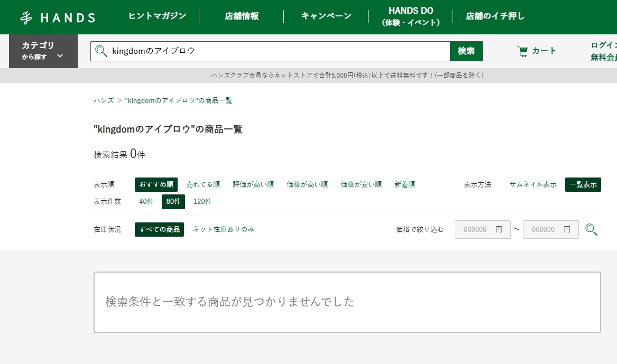
Task: Select おすすめ順 sort option
Action: (x=156, y=184)
